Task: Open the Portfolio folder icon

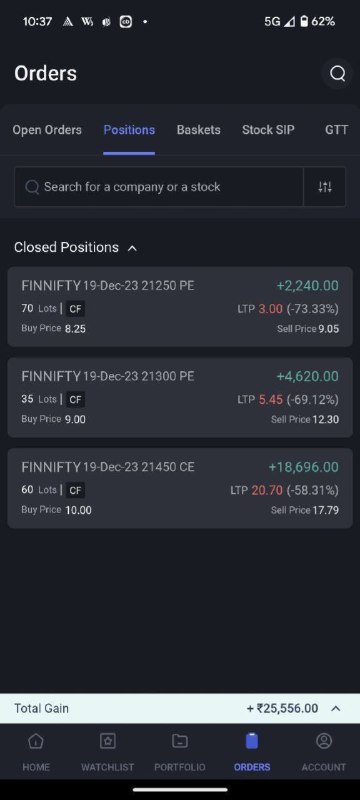Action: (179, 741)
